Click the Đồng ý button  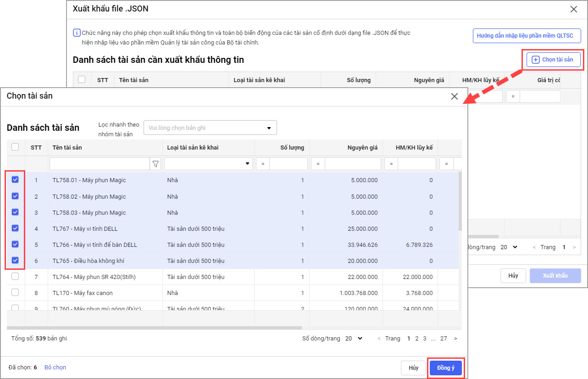pyautogui.click(x=446, y=368)
